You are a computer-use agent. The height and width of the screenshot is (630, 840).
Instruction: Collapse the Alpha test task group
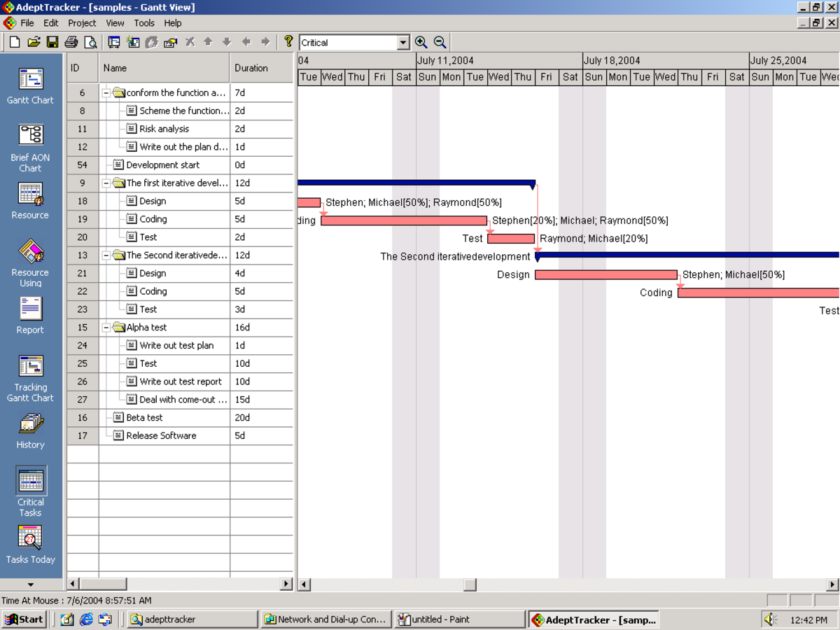[105, 327]
